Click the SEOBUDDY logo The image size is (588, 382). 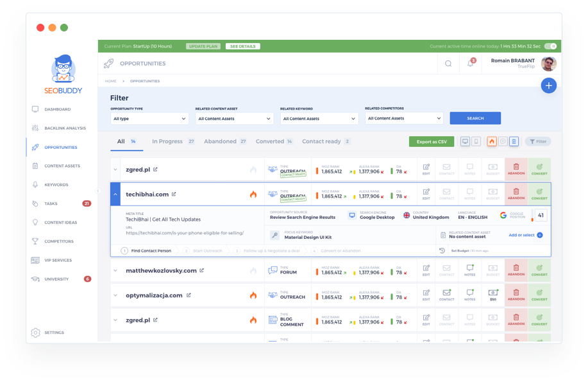pos(63,74)
